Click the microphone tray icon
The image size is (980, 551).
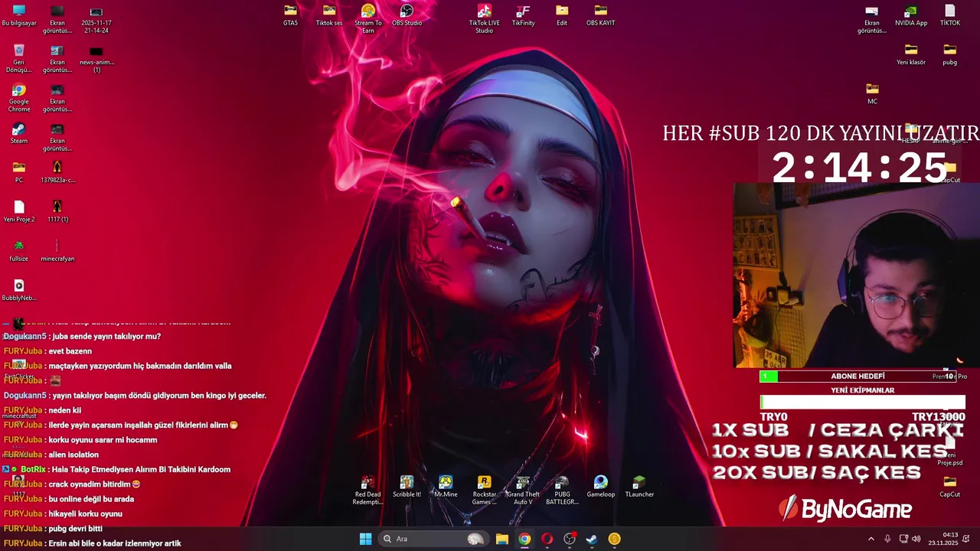tap(887, 539)
